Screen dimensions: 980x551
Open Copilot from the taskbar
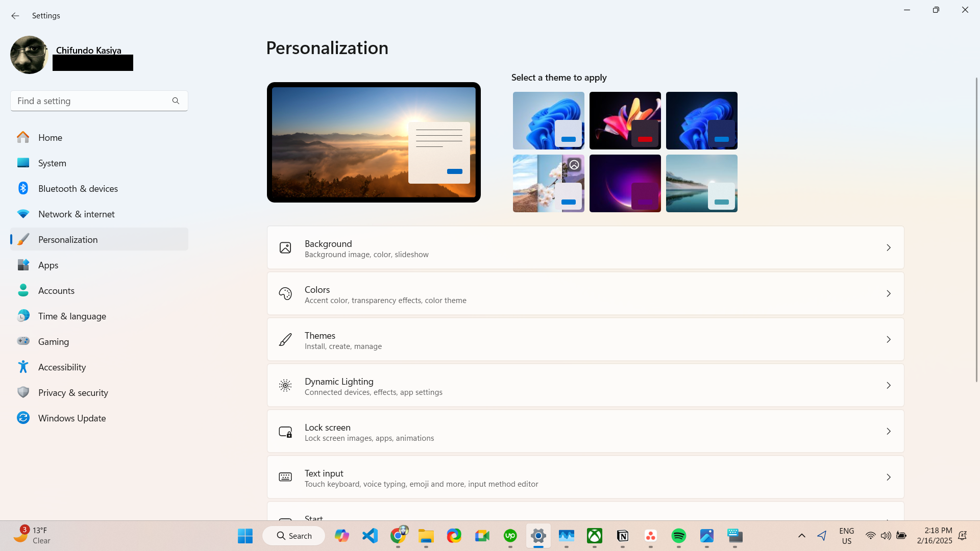[342, 536]
